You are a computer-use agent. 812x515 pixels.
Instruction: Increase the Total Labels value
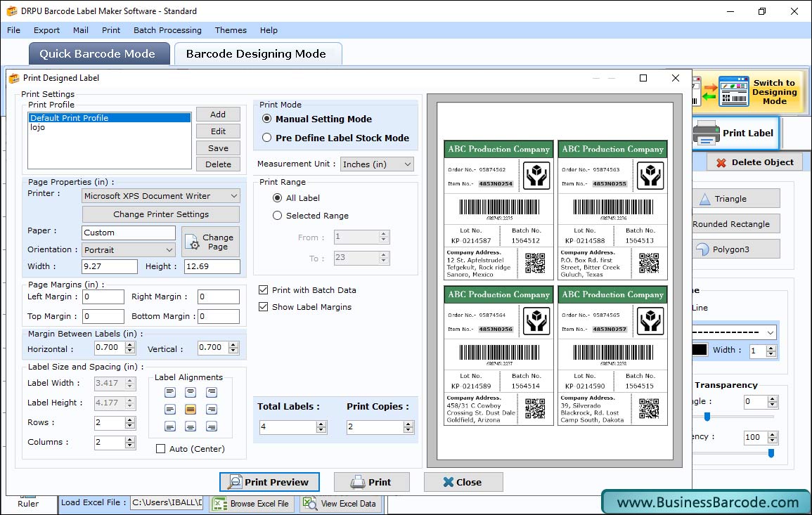click(321, 424)
